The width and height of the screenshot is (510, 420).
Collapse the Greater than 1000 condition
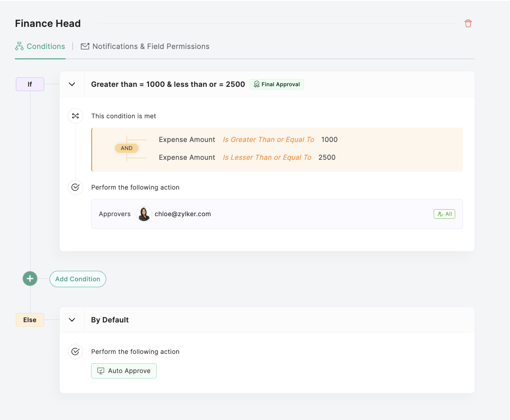coord(72,84)
